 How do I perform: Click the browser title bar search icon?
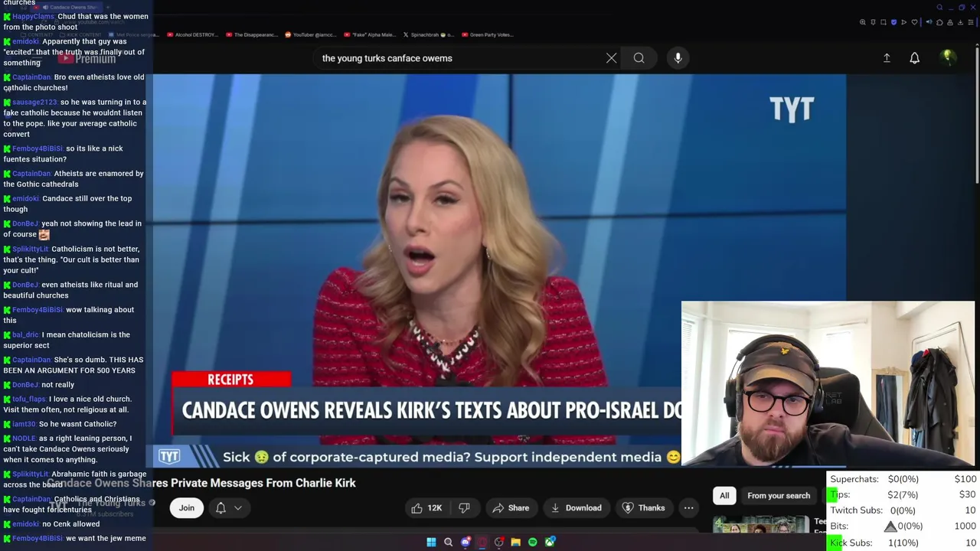(939, 8)
